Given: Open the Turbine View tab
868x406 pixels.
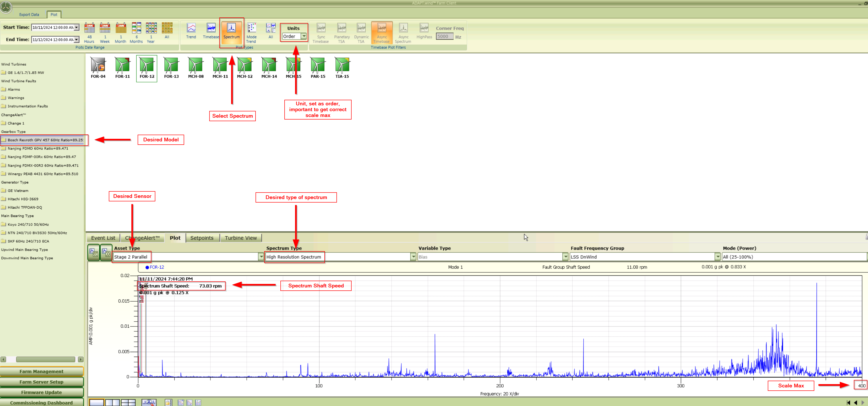Looking at the screenshot, I should click(241, 238).
